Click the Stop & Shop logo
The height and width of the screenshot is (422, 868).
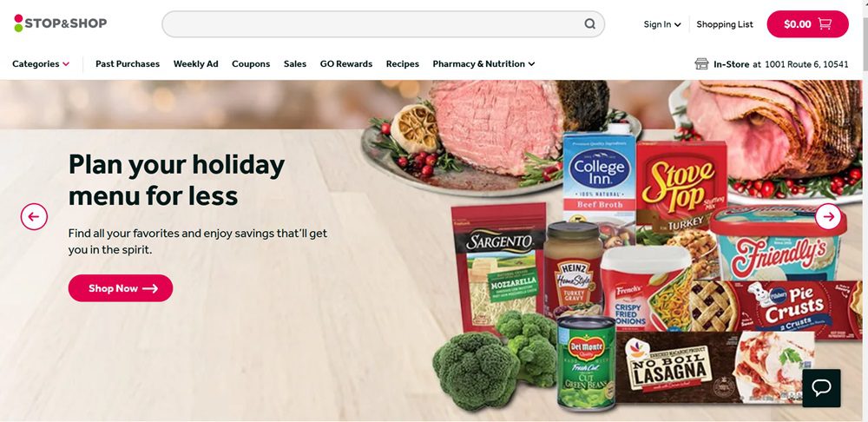coord(61,23)
